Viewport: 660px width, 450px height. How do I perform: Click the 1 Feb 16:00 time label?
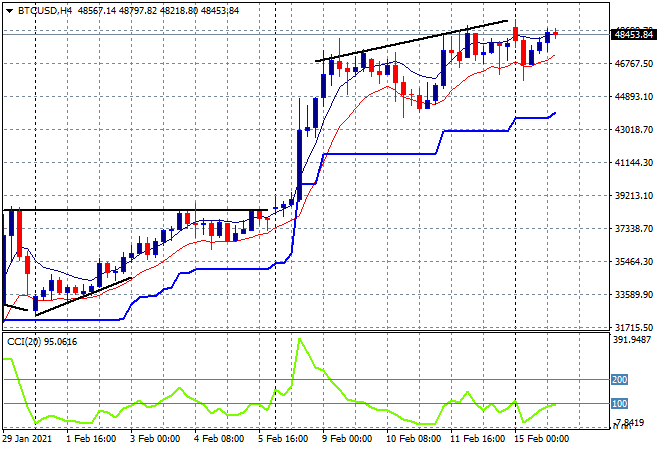91,439
